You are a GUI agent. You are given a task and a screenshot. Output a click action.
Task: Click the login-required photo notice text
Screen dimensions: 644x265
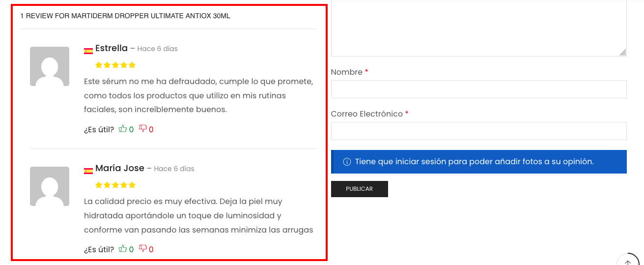point(475,162)
